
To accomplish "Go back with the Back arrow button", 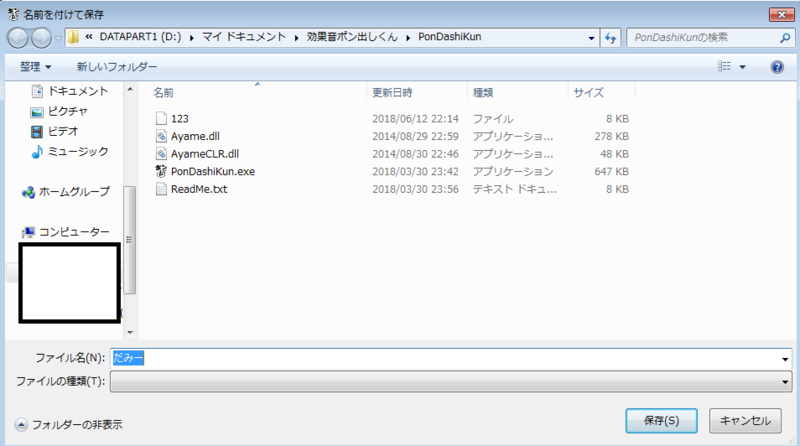I will 18,38.
